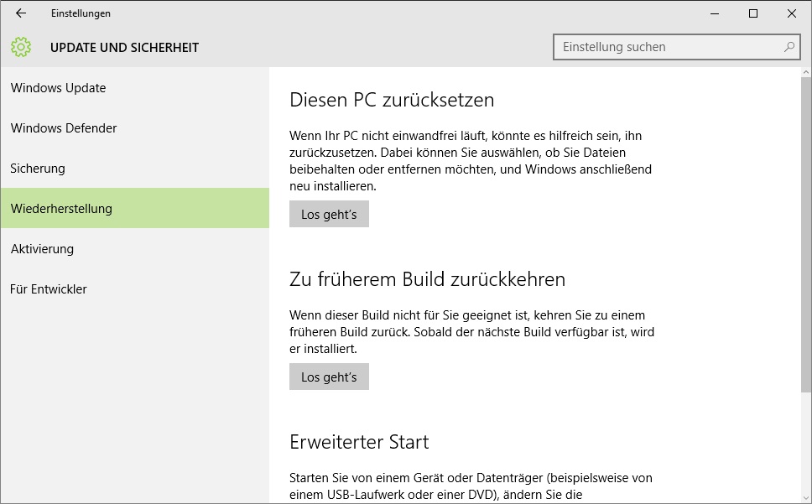Click the magnifier icon in search box
Screen dimensions: 812x504
(789, 47)
